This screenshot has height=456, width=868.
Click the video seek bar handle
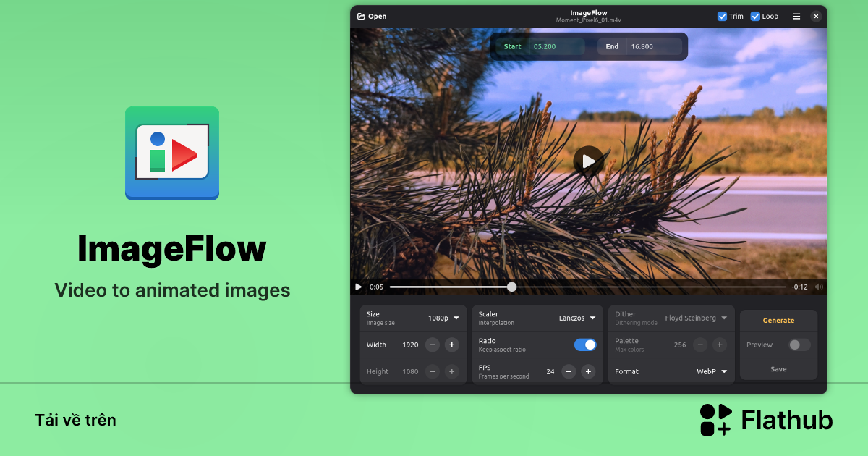pyautogui.click(x=511, y=287)
